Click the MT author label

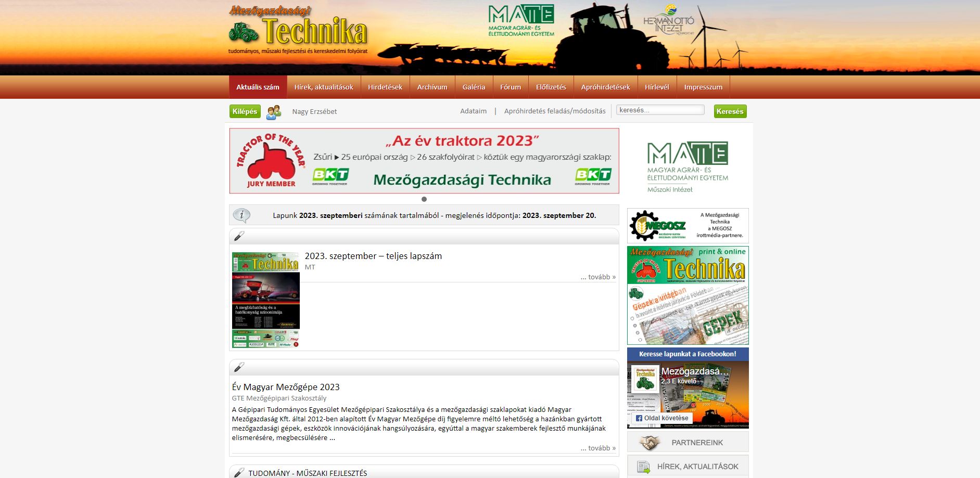310,267
